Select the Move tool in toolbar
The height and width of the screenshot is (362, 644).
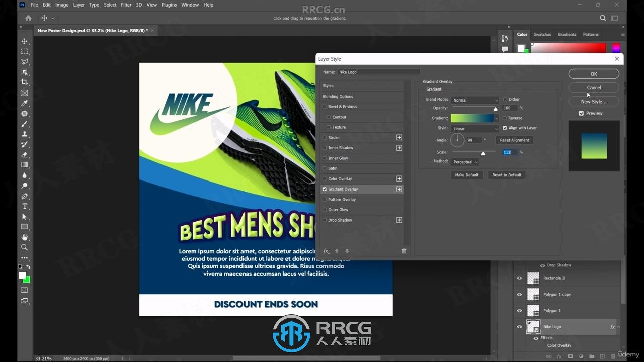point(24,41)
